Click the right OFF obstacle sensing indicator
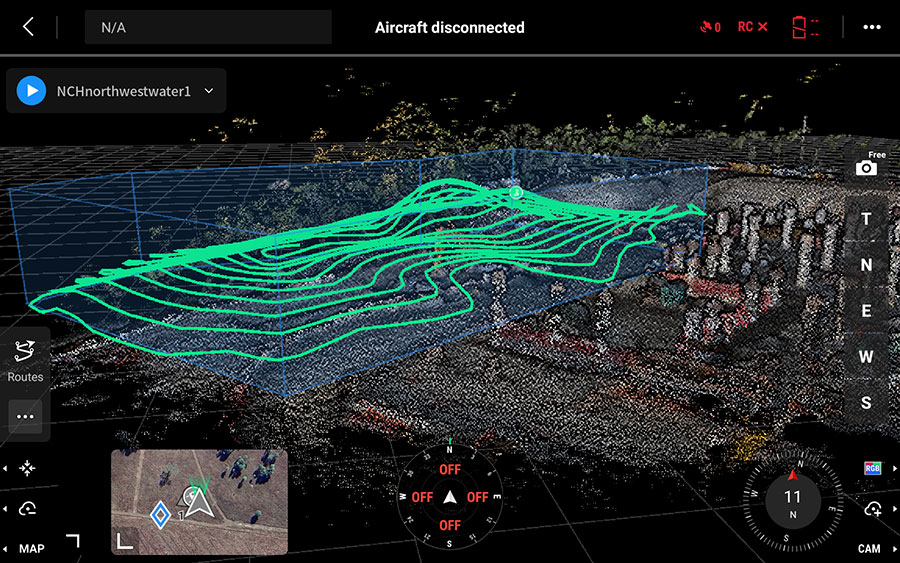 pyautogui.click(x=478, y=498)
